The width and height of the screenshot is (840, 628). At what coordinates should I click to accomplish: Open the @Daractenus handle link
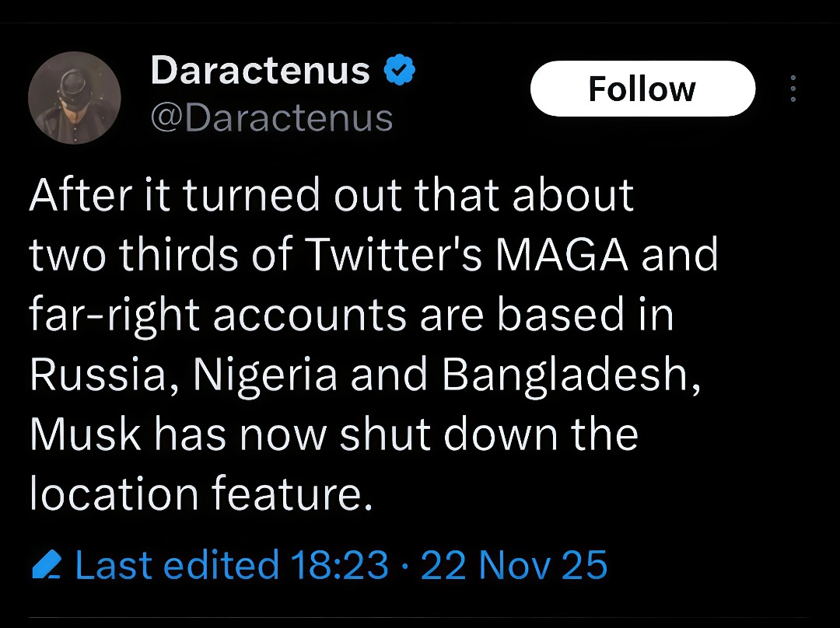[x=271, y=118]
